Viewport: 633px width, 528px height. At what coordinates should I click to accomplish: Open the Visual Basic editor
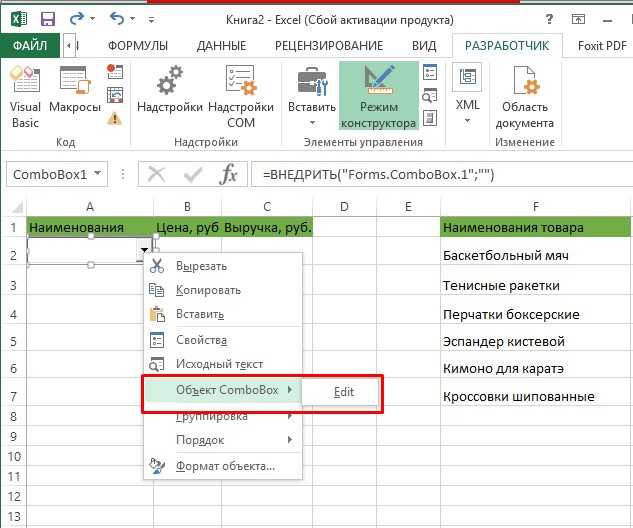tap(25, 97)
